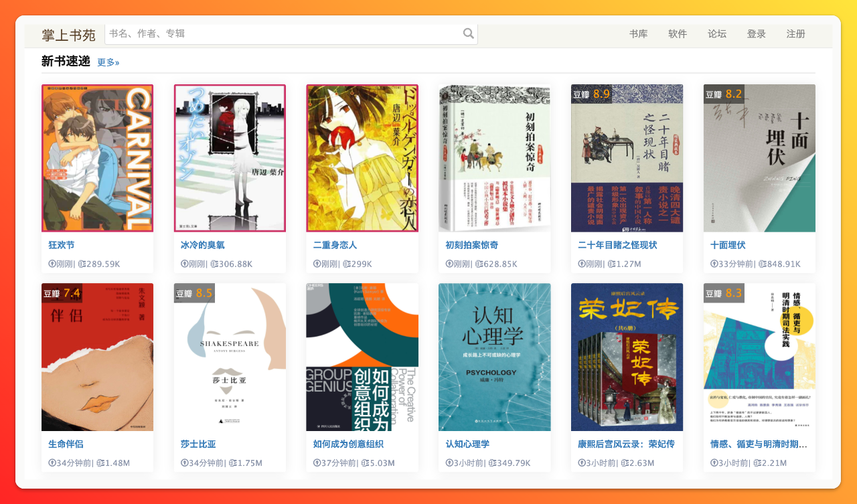The width and height of the screenshot is (857, 504).
Task: Select 登录 to log in
Action: point(757,34)
